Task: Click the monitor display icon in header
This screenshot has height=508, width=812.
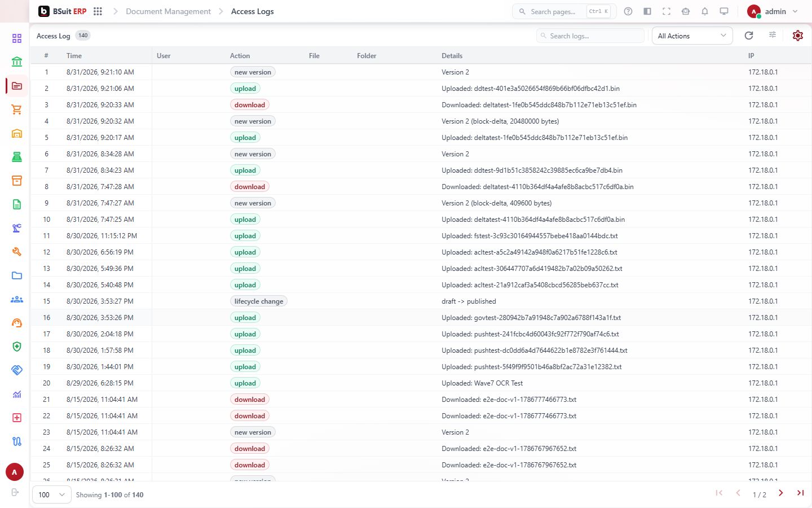Action: (x=724, y=11)
